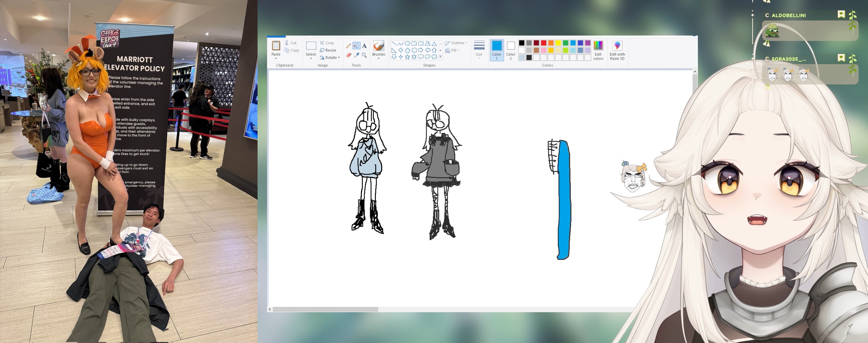
Task: Choose the Pentagon shape
Action: point(407,50)
